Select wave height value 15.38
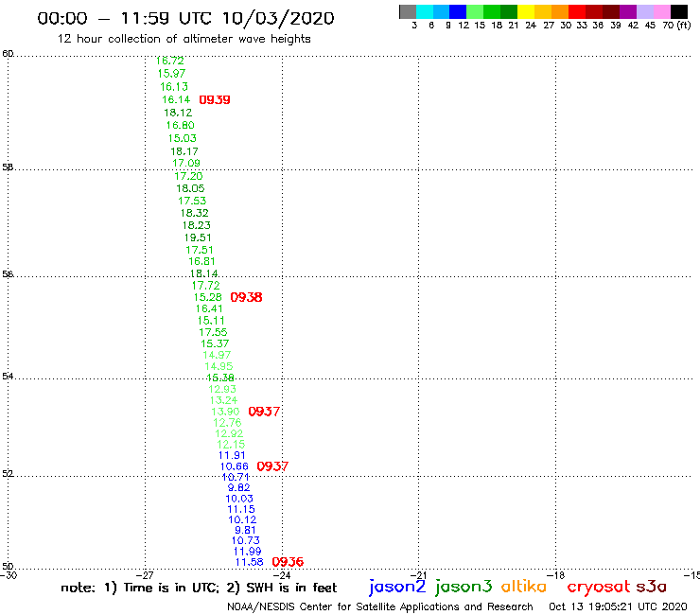This screenshot has height=615, width=700. coord(220,378)
